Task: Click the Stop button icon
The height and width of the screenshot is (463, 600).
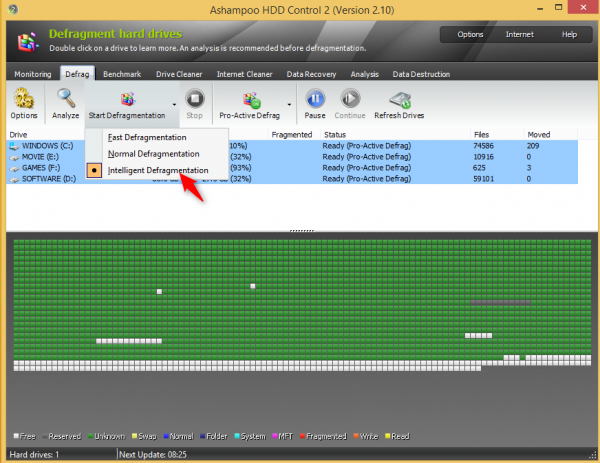Action: [195, 98]
